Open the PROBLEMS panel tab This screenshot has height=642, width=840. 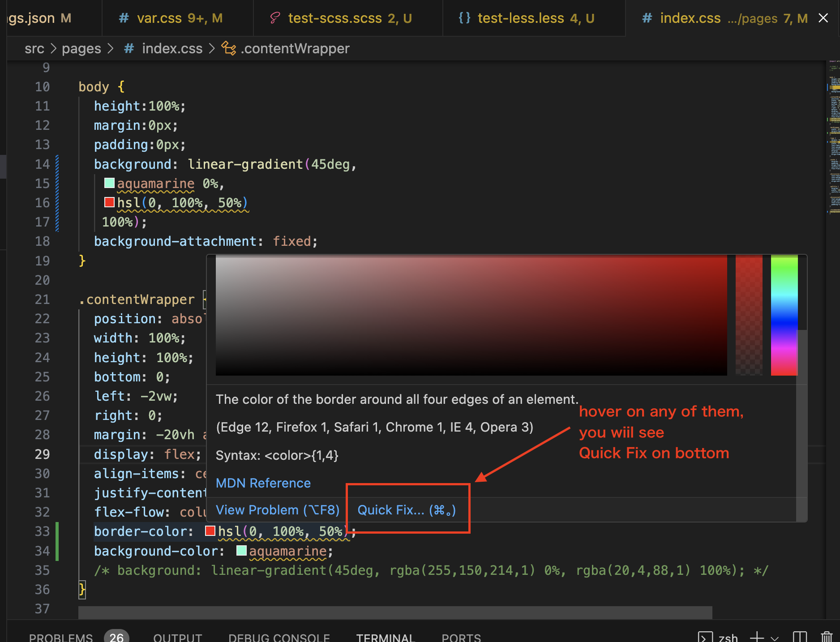[x=61, y=637]
